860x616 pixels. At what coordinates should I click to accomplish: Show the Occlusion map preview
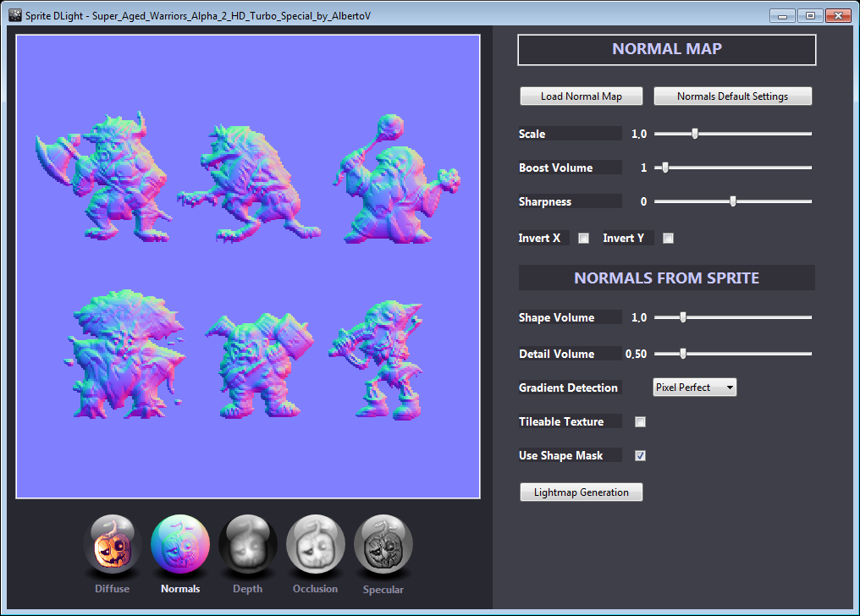pyautogui.click(x=315, y=544)
